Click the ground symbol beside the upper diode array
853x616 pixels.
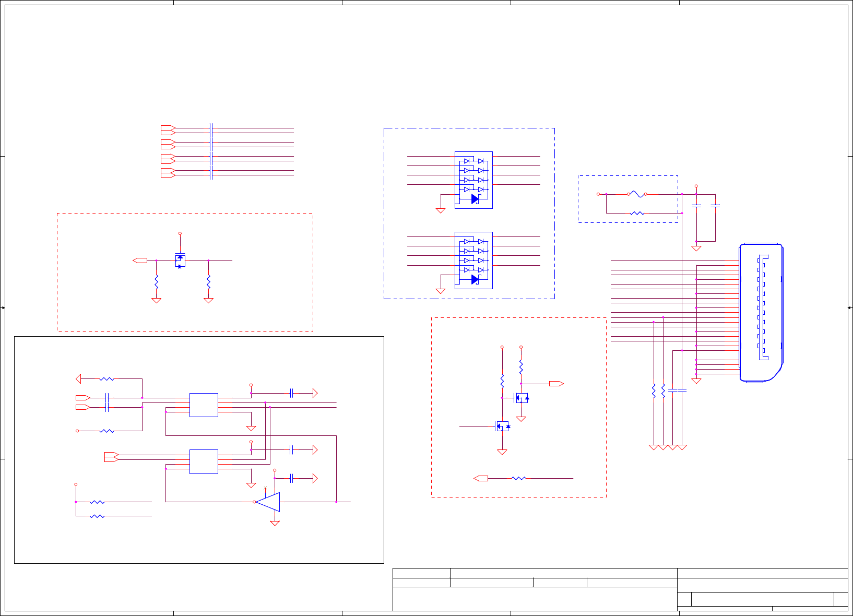click(x=441, y=210)
